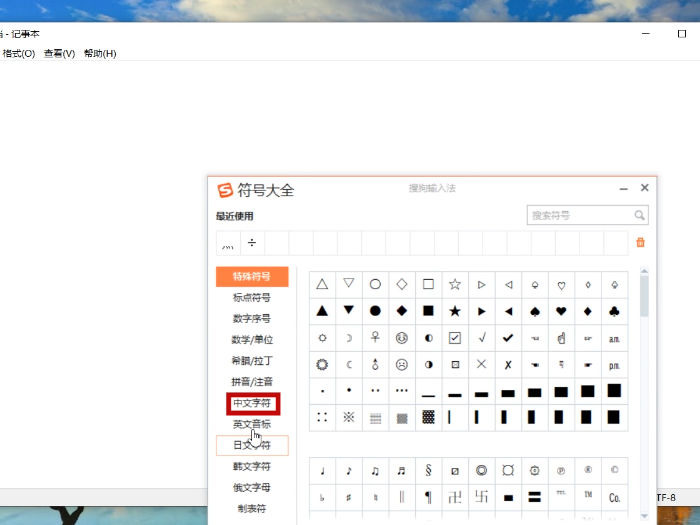The height and width of the screenshot is (525, 700).
Task: Clear recently used symbols with trash icon
Action: click(640, 242)
